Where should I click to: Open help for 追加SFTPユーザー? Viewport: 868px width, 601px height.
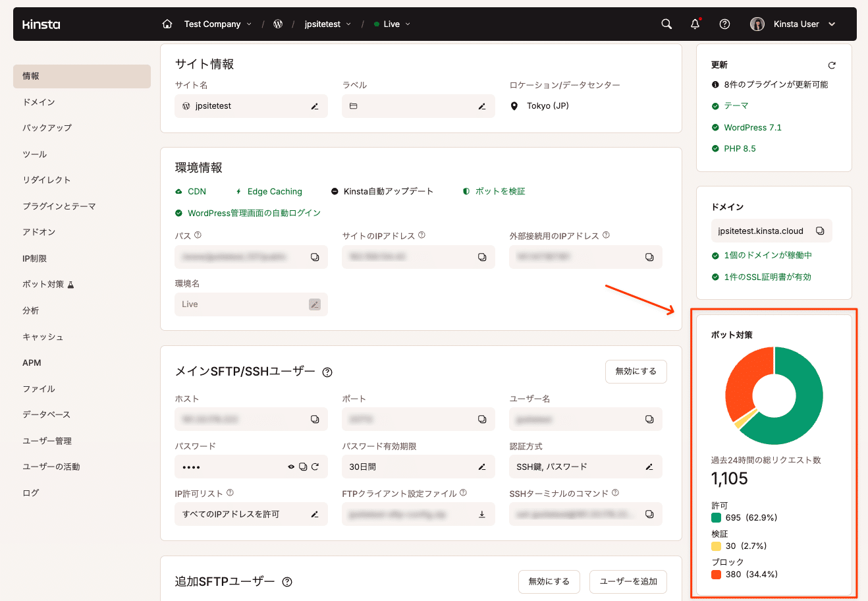click(x=287, y=582)
